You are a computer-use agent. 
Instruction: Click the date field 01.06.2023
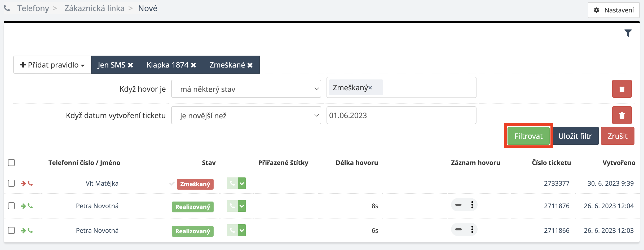pos(401,115)
